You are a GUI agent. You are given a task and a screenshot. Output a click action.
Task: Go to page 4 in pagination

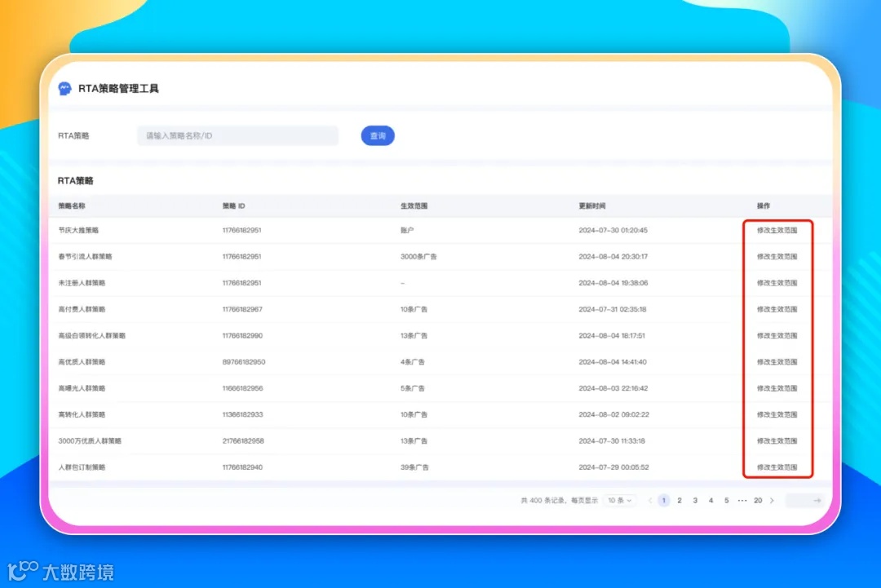pyautogui.click(x=711, y=501)
